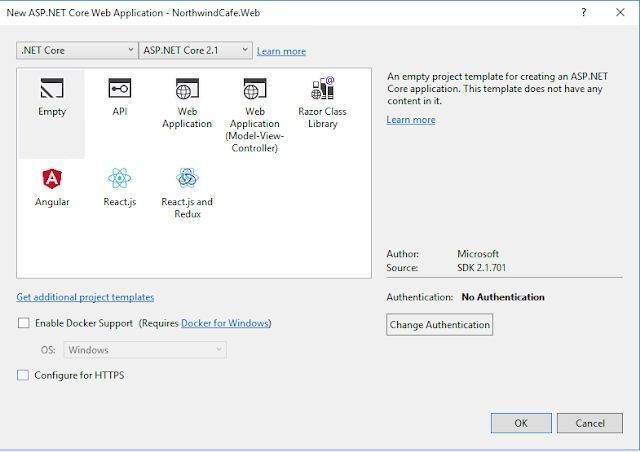Open Learn more link under template description
The height and width of the screenshot is (452, 640).
point(411,120)
